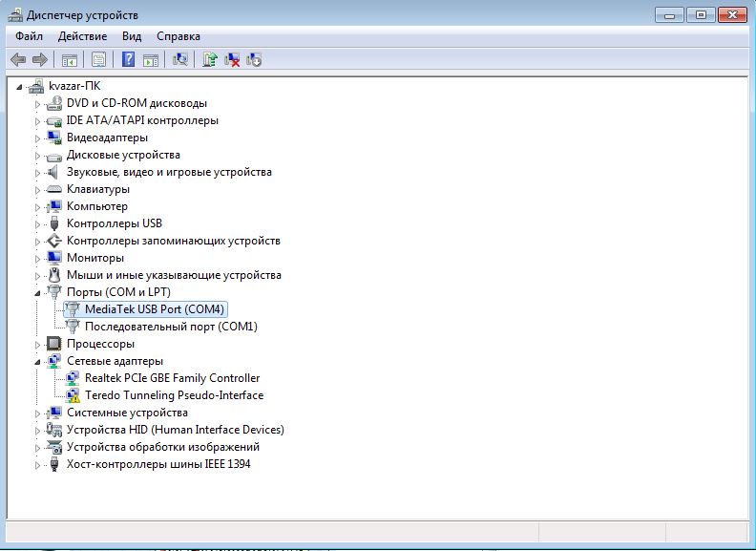Select the kvazar-ПК root computer node
This screenshot has width=756, height=551.
tap(74, 86)
